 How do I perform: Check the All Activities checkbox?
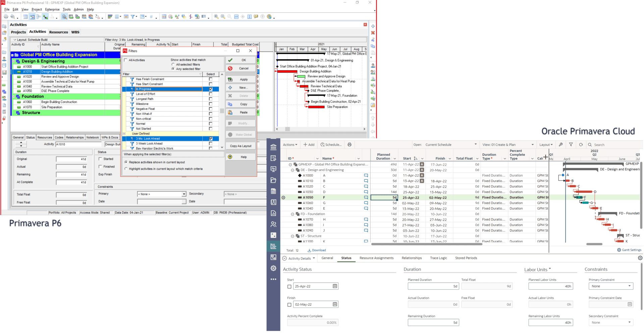126,60
